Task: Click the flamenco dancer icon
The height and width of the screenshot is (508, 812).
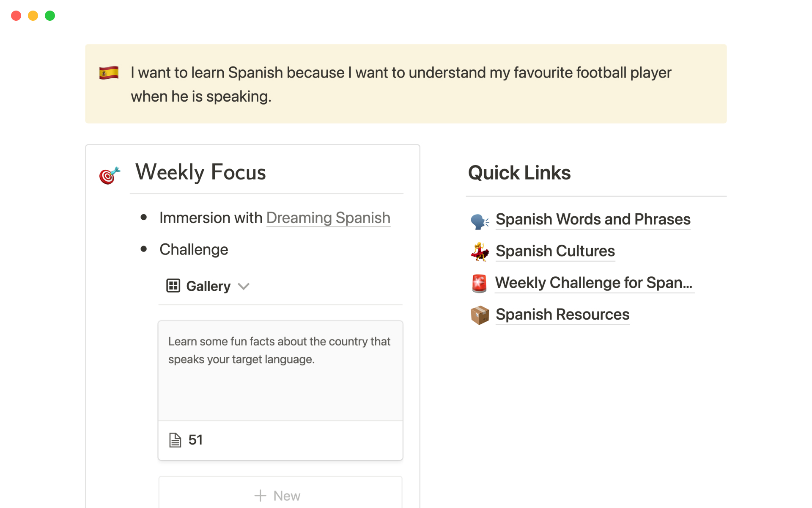Action: (x=480, y=252)
